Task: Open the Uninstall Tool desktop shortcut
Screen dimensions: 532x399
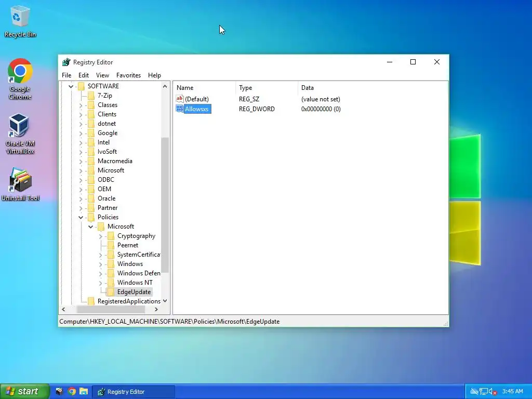Action: point(20,184)
